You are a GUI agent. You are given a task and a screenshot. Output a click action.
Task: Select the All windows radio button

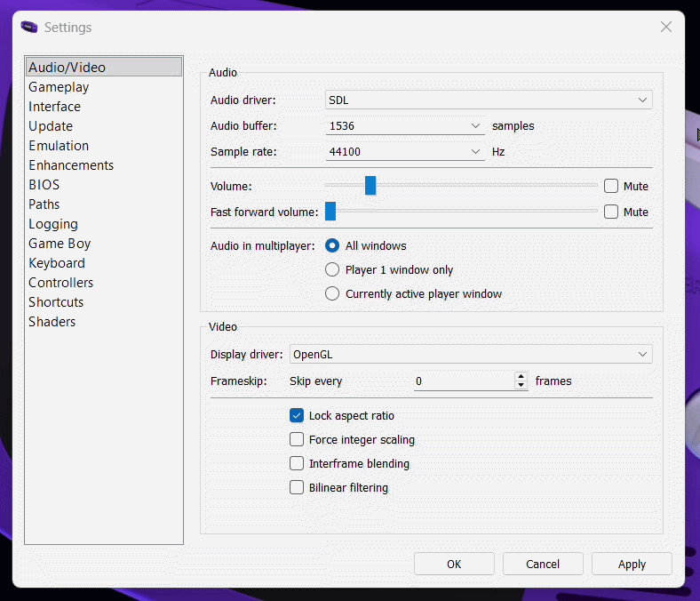pyautogui.click(x=332, y=245)
